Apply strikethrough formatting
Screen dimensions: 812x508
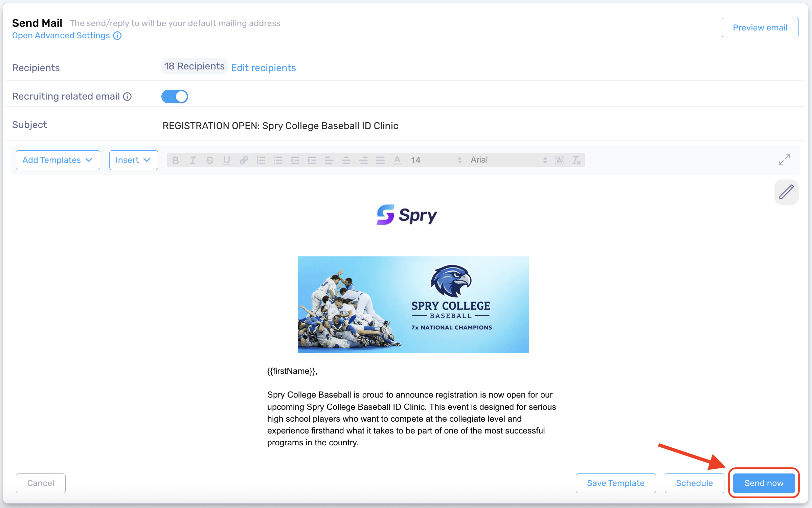pos(210,160)
